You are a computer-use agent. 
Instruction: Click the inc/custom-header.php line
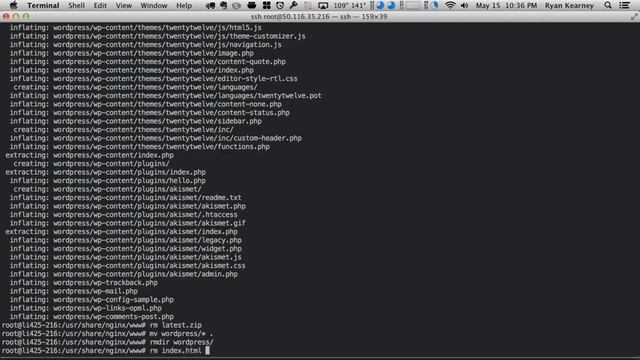[156, 138]
